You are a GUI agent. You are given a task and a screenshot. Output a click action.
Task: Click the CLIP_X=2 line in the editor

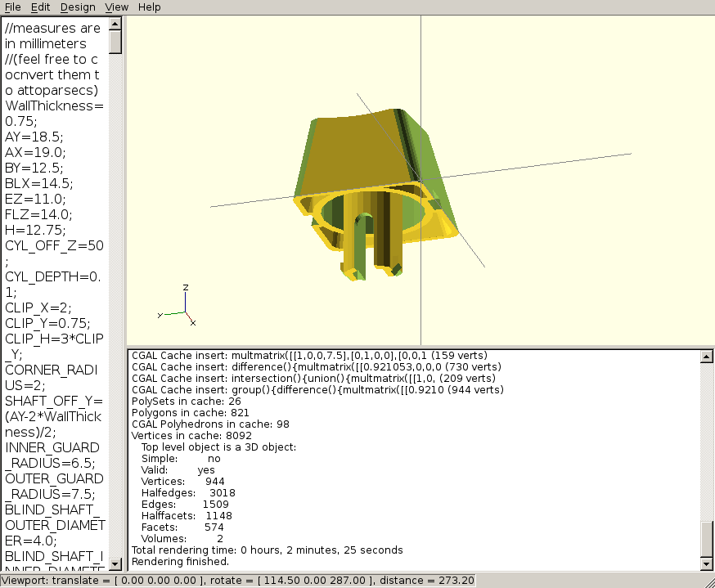click(38, 307)
